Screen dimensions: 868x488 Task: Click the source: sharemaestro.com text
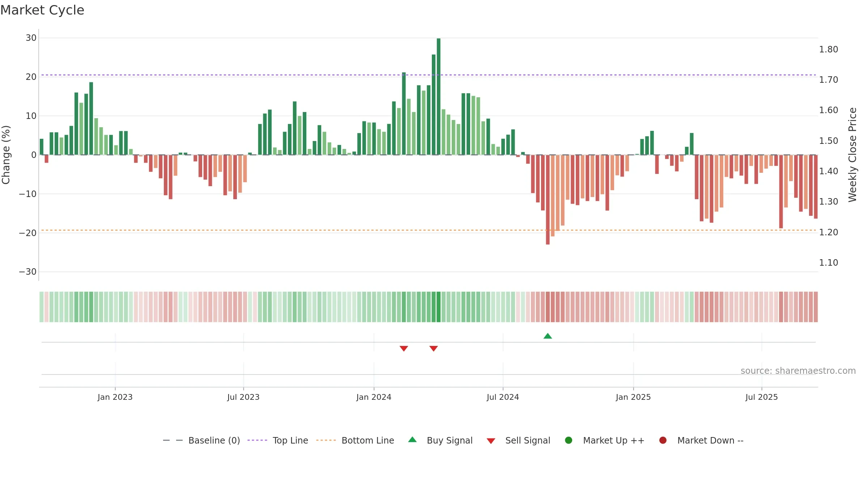tap(798, 371)
